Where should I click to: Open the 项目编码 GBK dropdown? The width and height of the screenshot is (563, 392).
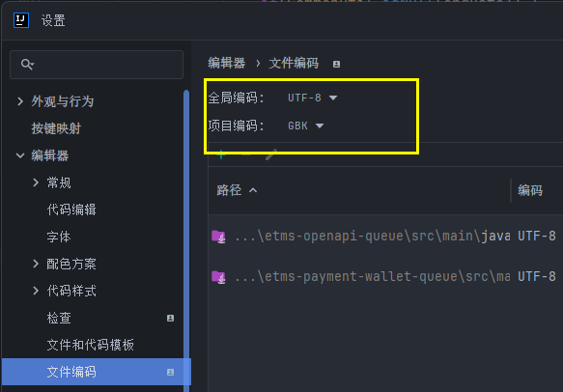click(x=305, y=126)
